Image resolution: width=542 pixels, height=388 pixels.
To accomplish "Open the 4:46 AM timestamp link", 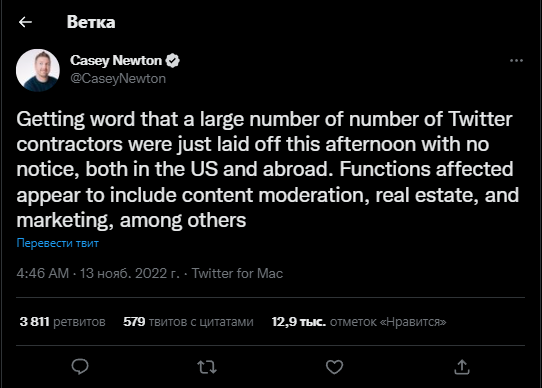I will 43,273.
